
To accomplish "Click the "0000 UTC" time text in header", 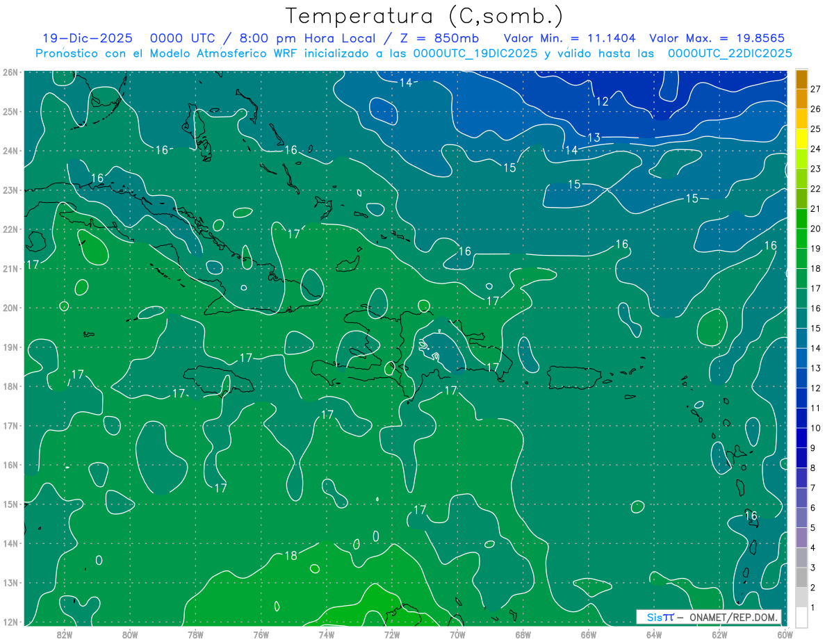I will pos(183,38).
